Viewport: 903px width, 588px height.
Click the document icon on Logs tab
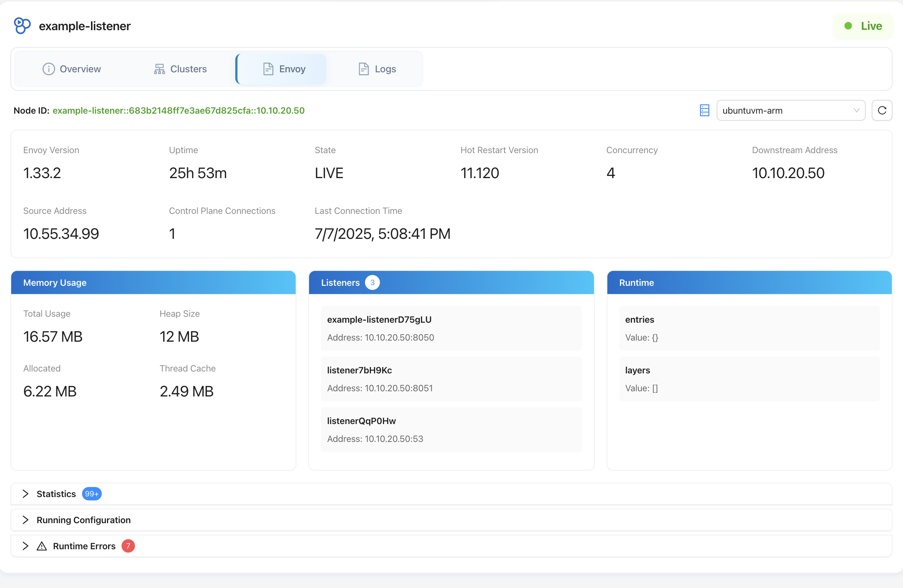point(364,69)
